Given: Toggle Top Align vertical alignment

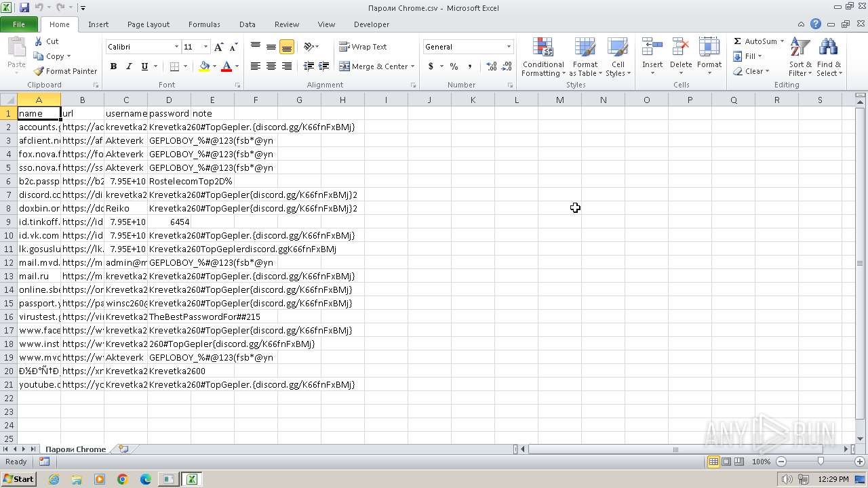Looking at the screenshot, I should point(255,47).
